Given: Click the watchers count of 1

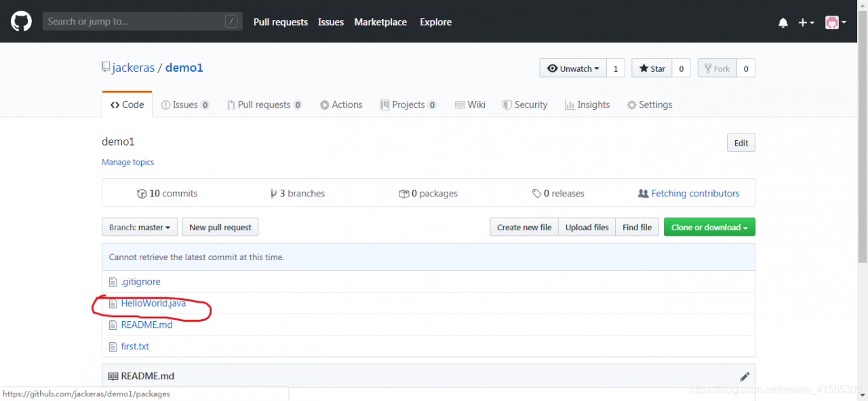Looking at the screenshot, I should point(616,68).
